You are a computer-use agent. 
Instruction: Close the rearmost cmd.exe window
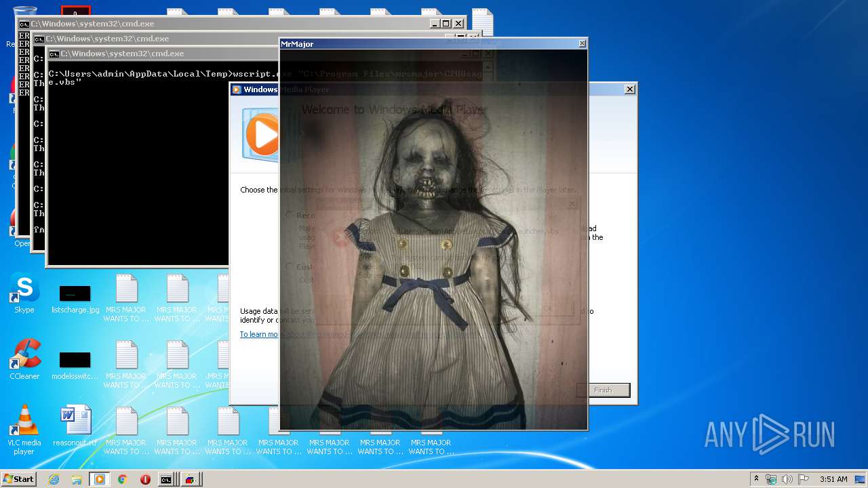pyautogui.click(x=458, y=24)
